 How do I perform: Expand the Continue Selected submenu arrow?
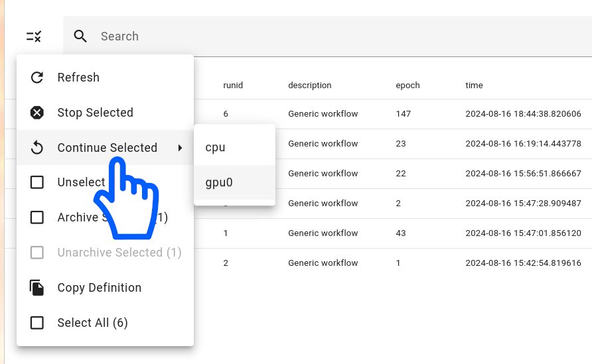[180, 148]
